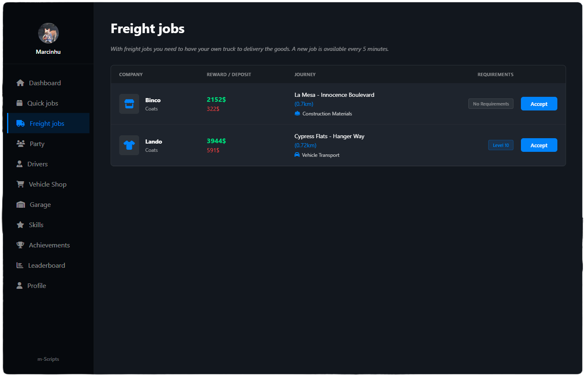
Task: Accept the Lando freight job
Action: click(x=539, y=145)
